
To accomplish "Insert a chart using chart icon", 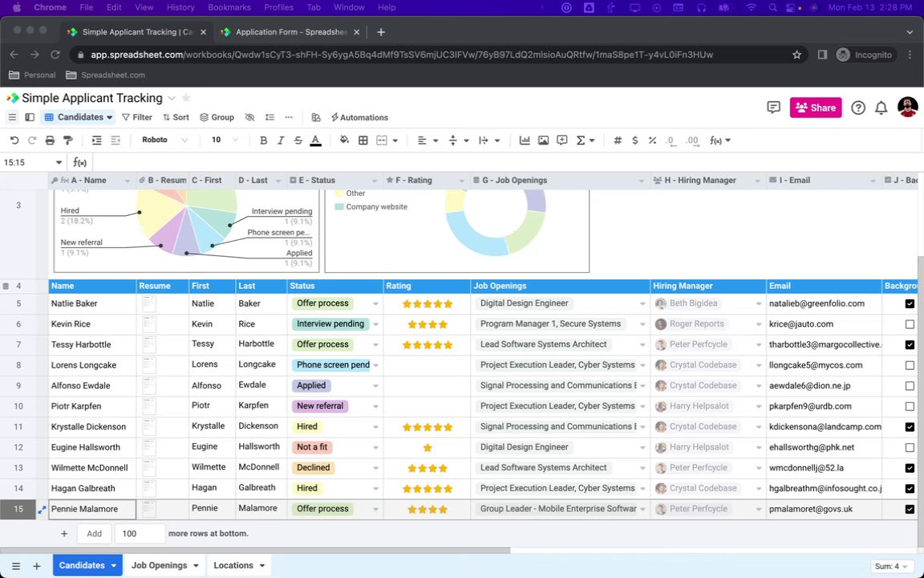I will pos(524,140).
